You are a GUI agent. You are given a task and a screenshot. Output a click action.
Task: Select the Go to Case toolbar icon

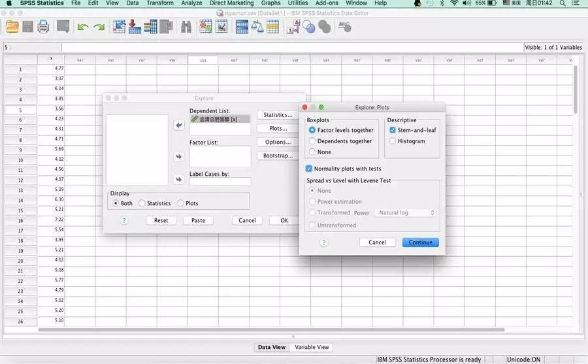point(120,27)
